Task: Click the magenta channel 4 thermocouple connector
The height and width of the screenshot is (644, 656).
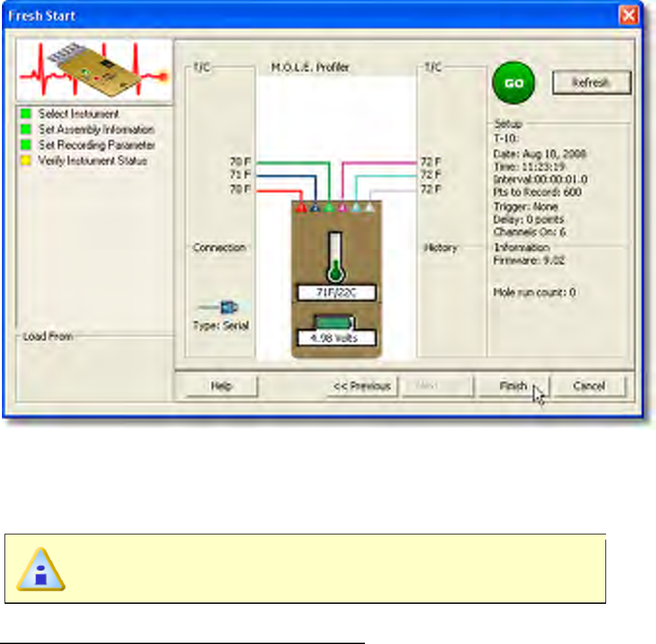Action: coord(343,208)
